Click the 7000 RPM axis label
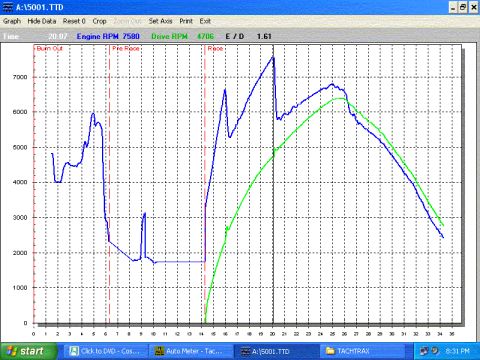The height and width of the screenshot is (360, 480). [x=20, y=77]
